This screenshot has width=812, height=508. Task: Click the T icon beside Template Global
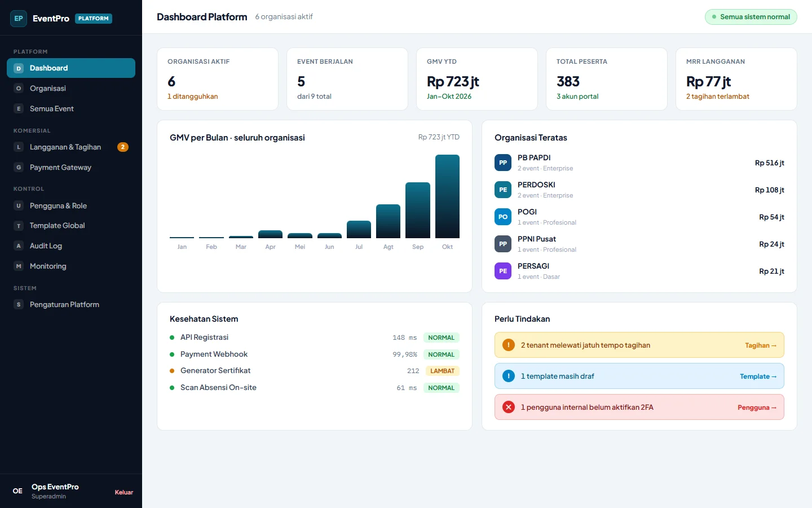(x=19, y=226)
